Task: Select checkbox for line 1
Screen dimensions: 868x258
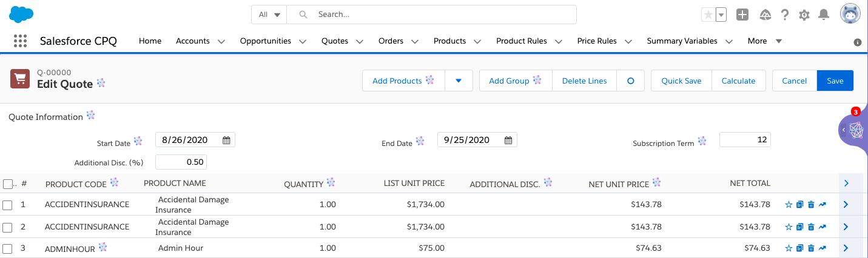Action: click(x=7, y=205)
